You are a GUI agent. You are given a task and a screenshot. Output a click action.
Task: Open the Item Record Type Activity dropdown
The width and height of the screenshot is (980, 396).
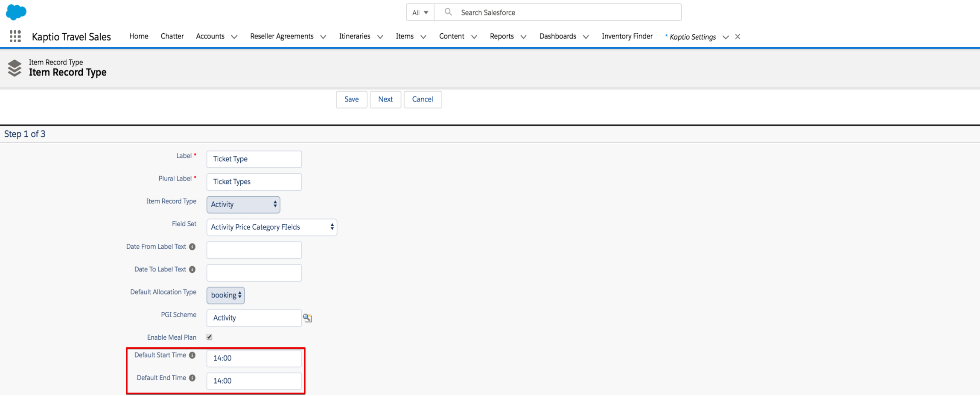[x=243, y=204]
